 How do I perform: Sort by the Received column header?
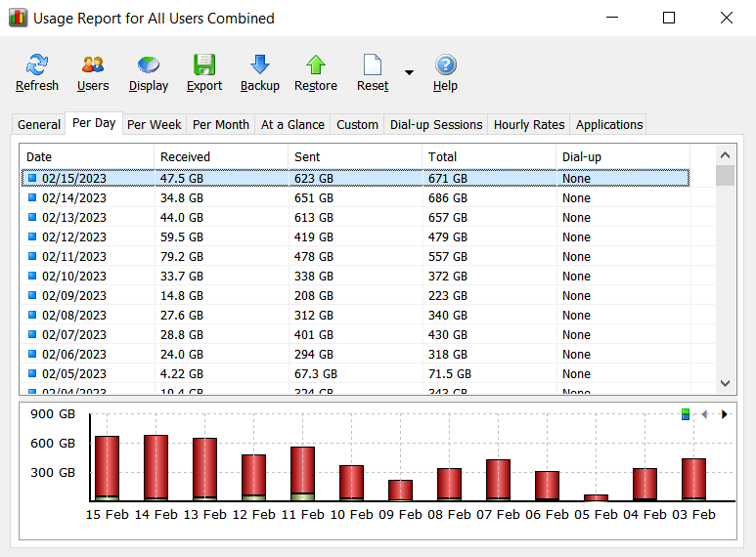221,156
